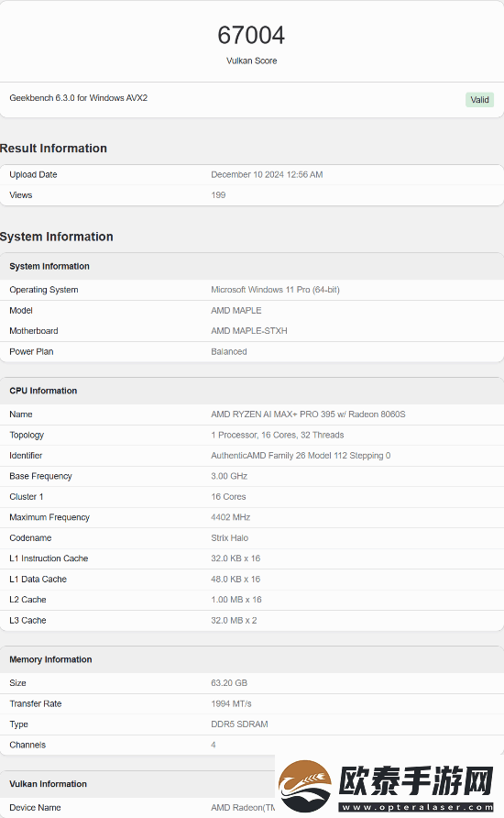Click the codename Strix Halo

(x=230, y=538)
